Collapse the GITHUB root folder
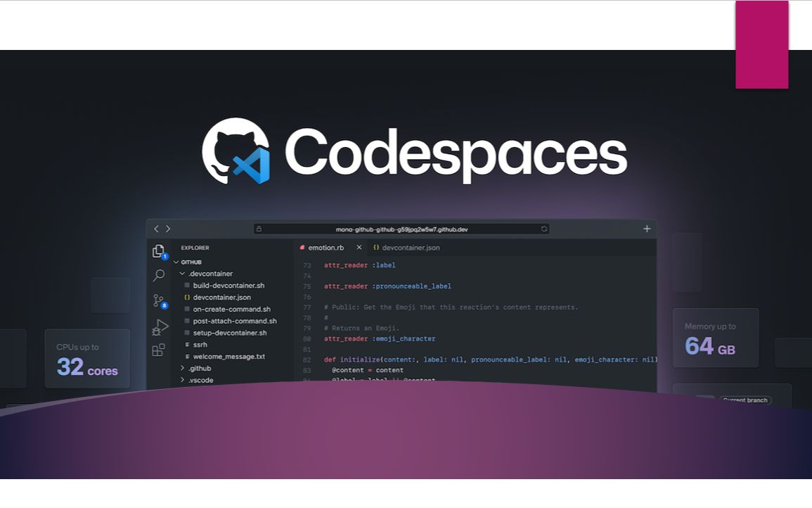 click(176, 262)
